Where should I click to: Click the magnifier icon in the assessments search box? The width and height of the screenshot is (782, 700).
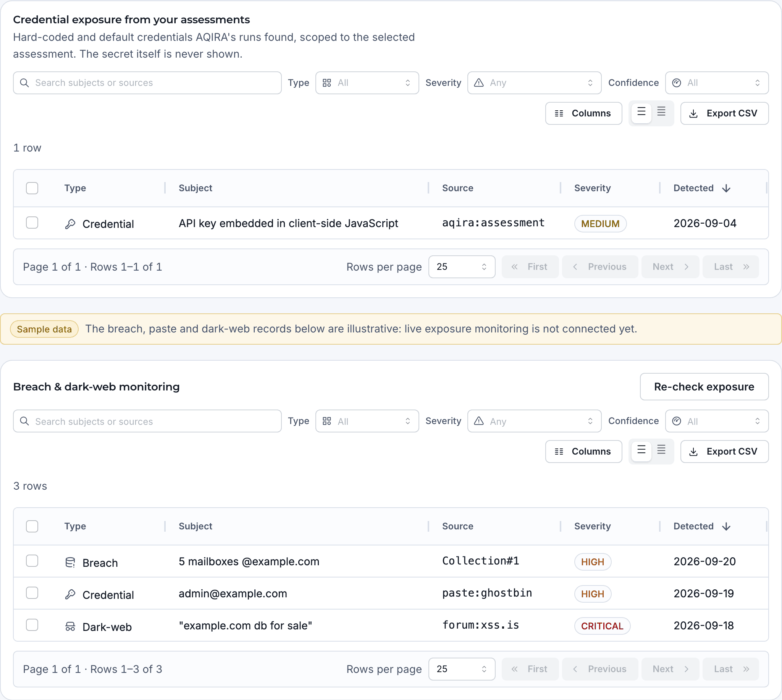click(x=24, y=83)
